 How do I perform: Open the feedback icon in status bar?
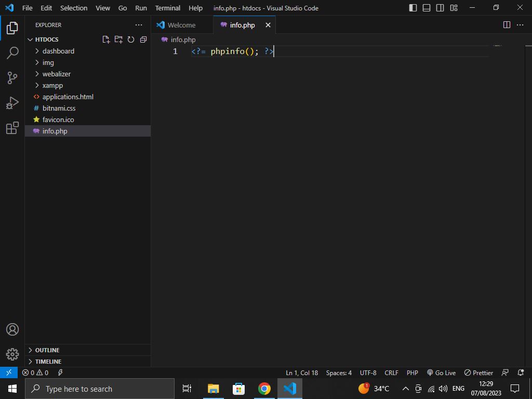(x=505, y=373)
